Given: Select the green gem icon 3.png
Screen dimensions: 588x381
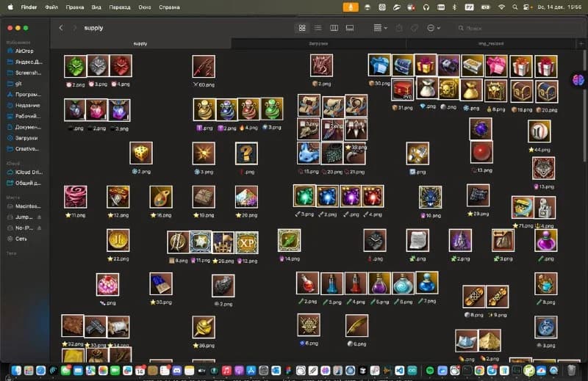Looking at the screenshot, I should (x=304, y=196).
